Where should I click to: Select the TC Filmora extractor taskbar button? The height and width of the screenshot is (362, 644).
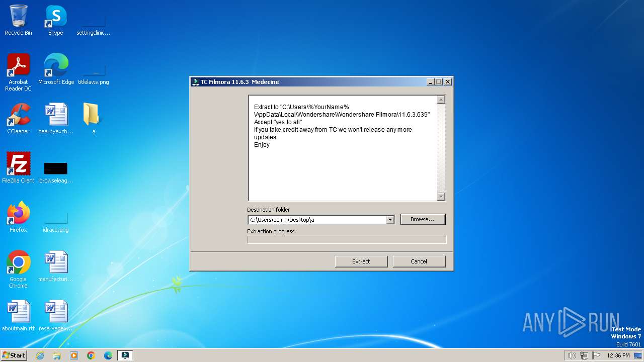pos(125,355)
